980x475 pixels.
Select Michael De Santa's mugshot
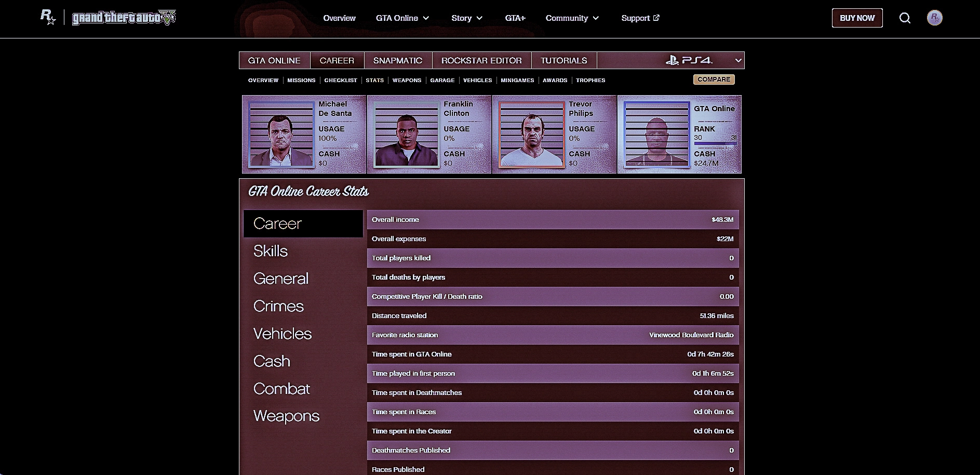click(x=281, y=135)
